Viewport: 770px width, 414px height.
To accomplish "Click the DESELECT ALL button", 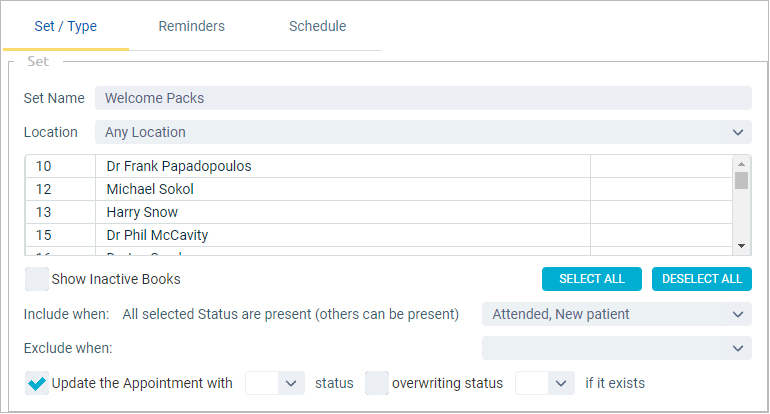I will 702,279.
